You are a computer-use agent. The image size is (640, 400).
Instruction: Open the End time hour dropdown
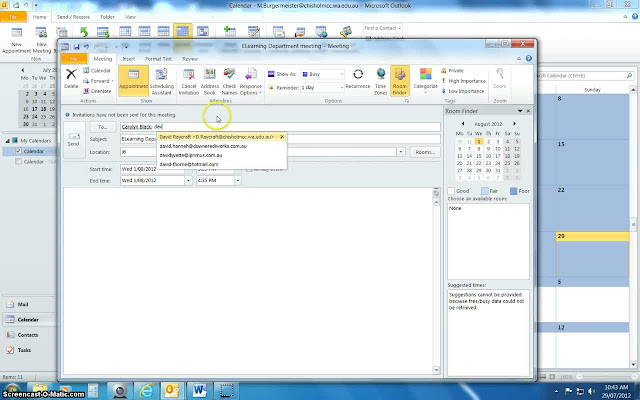237,180
